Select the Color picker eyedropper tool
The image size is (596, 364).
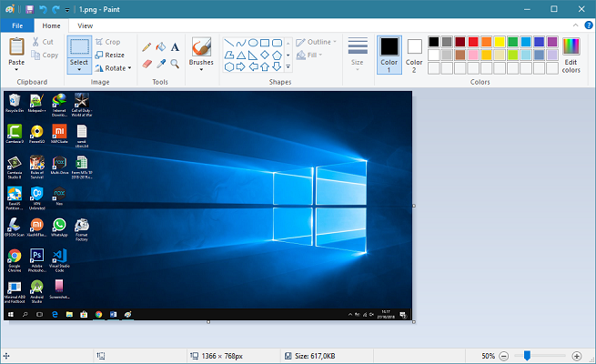pos(161,64)
